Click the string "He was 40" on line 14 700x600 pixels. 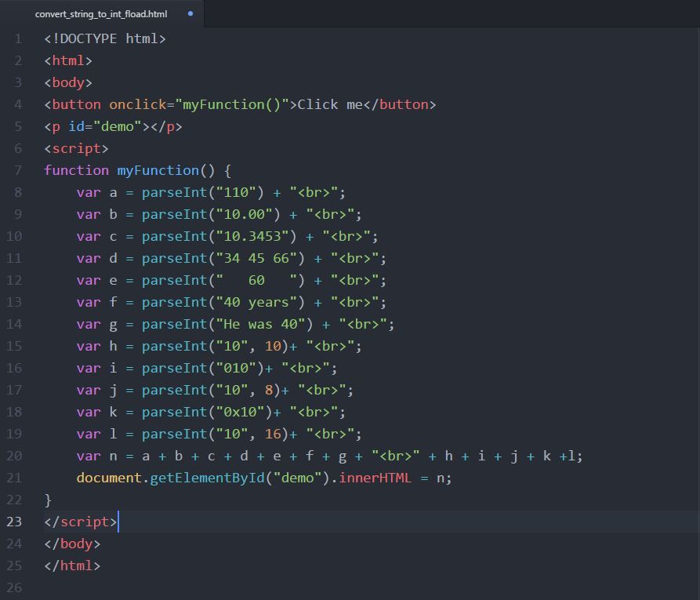point(260,324)
